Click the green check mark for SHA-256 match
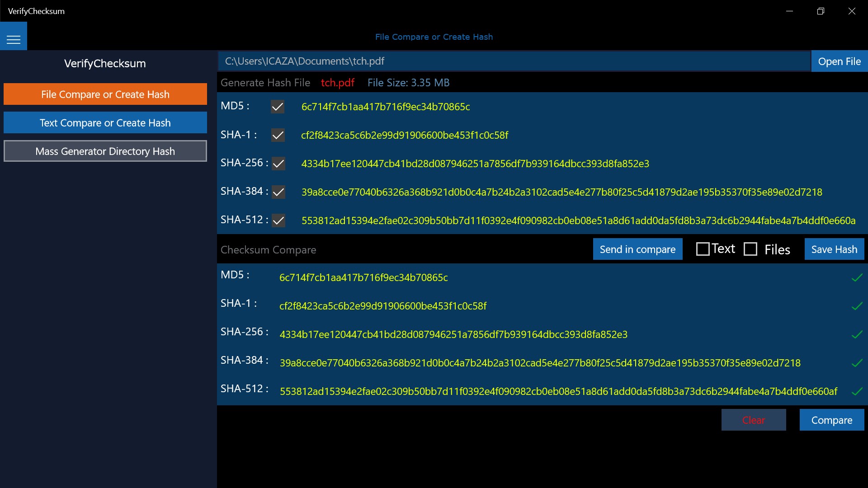Viewport: 868px width, 488px height. 857,335
